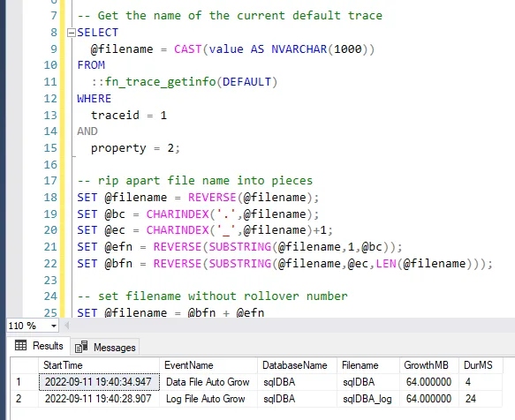515x420 pixels.
Task: Select DatabaseName cell in Log File row
Action: point(297,399)
